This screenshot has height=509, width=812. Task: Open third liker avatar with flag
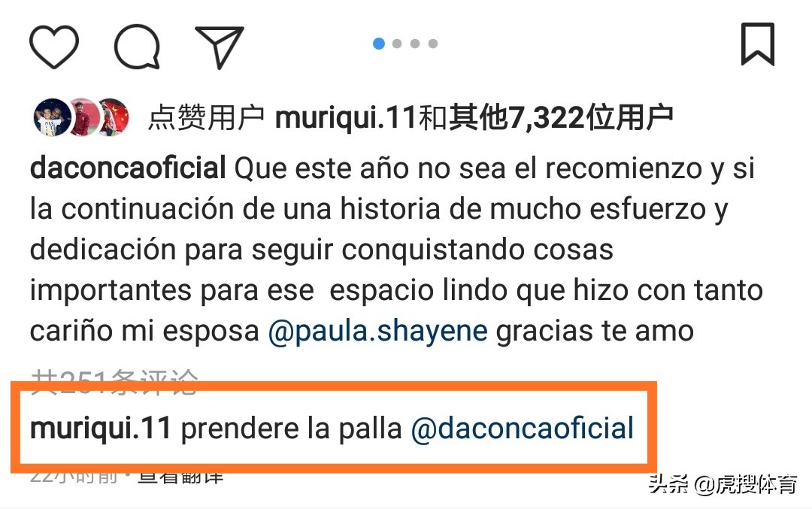113,117
